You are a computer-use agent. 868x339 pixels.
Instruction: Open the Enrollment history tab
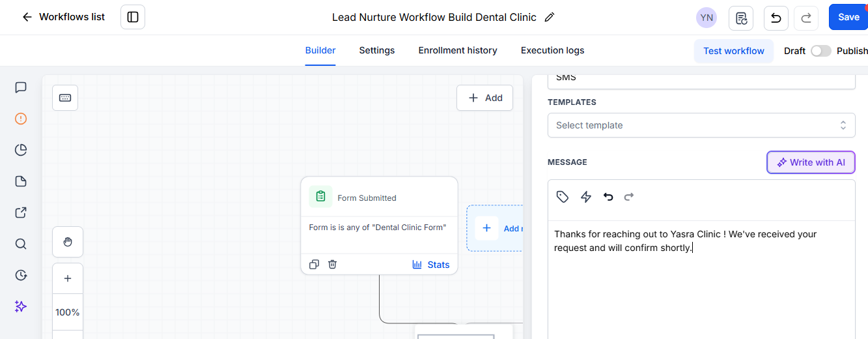(458, 50)
